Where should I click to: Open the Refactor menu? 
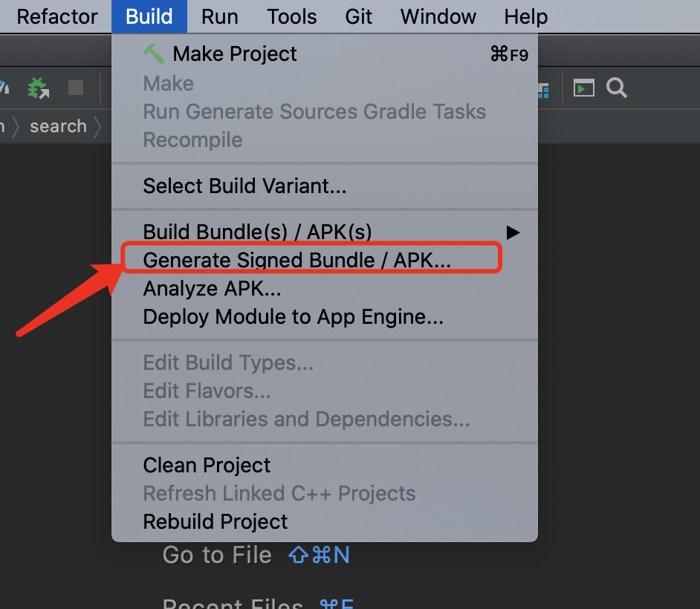(57, 16)
